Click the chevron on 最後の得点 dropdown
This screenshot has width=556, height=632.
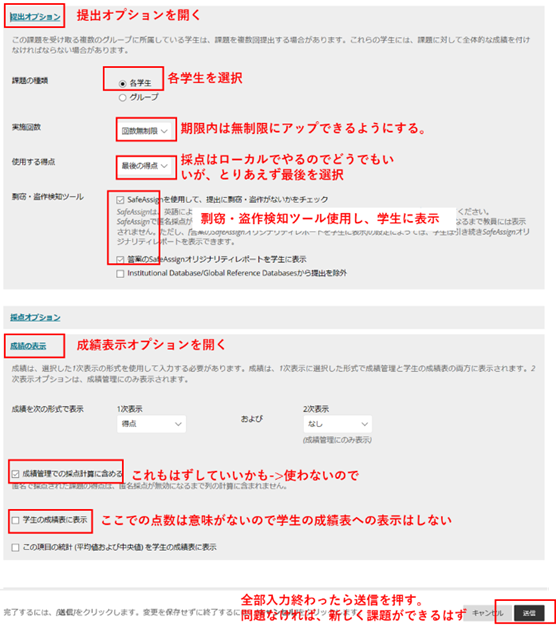point(164,166)
